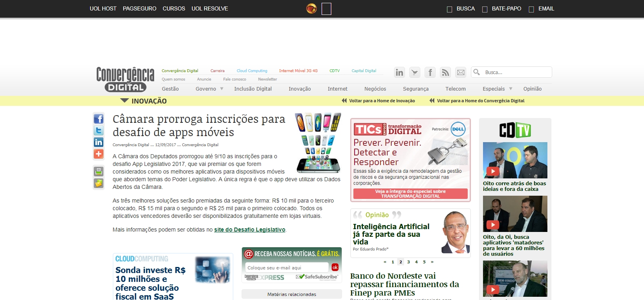Open the Segurança menu item
644x300 pixels.
tap(416, 89)
